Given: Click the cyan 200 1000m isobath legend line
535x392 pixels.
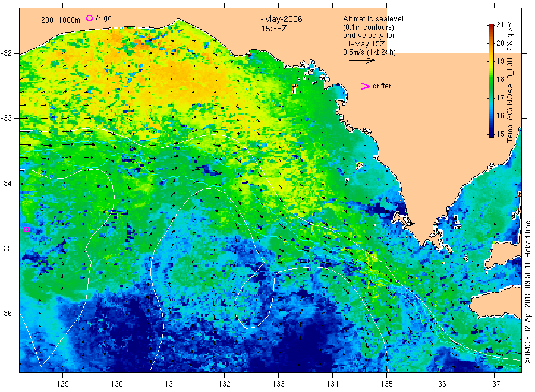Looking at the screenshot, I should tap(50, 25).
